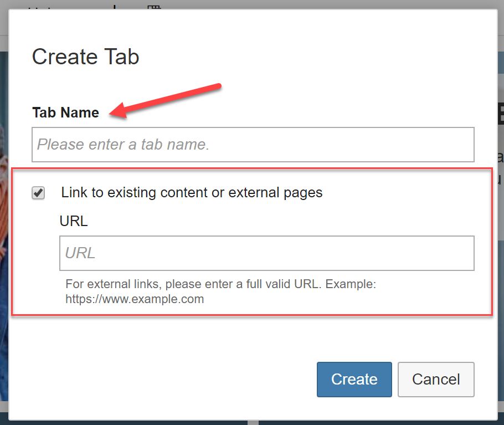Uncheck Link to existing content checkbox
This screenshot has height=425, width=504.
coord(38,193)
